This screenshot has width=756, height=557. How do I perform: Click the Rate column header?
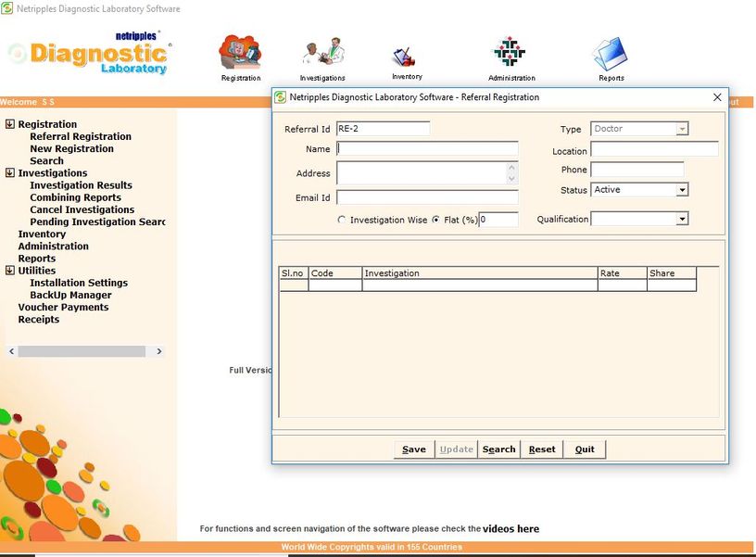(622, 273)
